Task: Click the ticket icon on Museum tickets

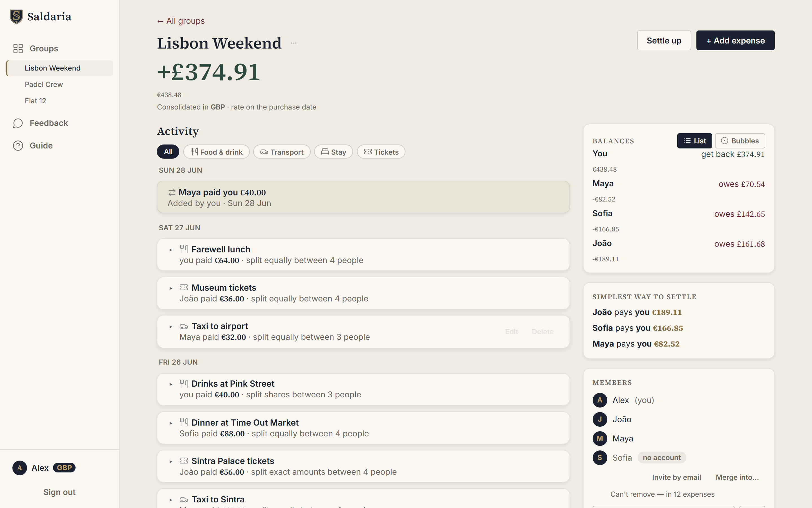Action: point(184,287)
